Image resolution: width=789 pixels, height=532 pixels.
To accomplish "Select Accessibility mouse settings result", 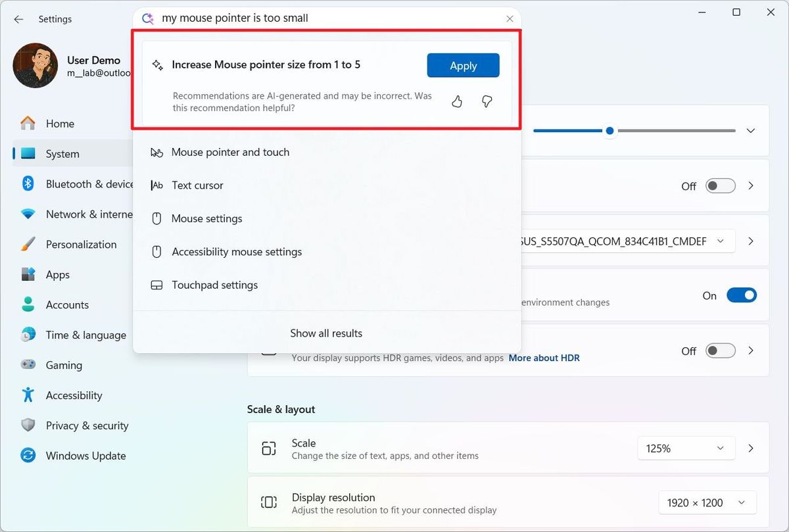I will click(236, 251).
